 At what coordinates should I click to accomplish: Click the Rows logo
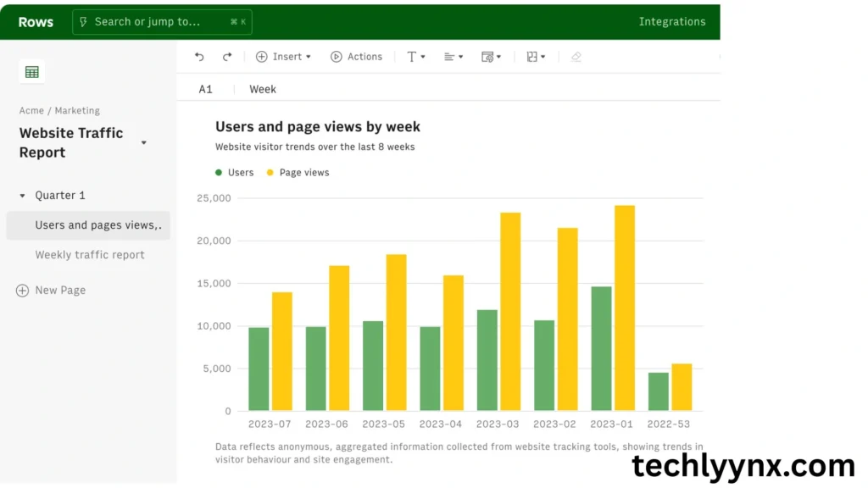(x=35, y=22)
